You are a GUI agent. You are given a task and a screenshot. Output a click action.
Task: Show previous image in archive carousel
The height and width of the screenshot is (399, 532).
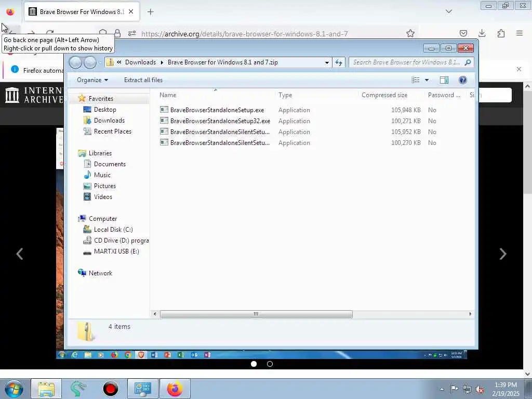(x=20, y=254)
